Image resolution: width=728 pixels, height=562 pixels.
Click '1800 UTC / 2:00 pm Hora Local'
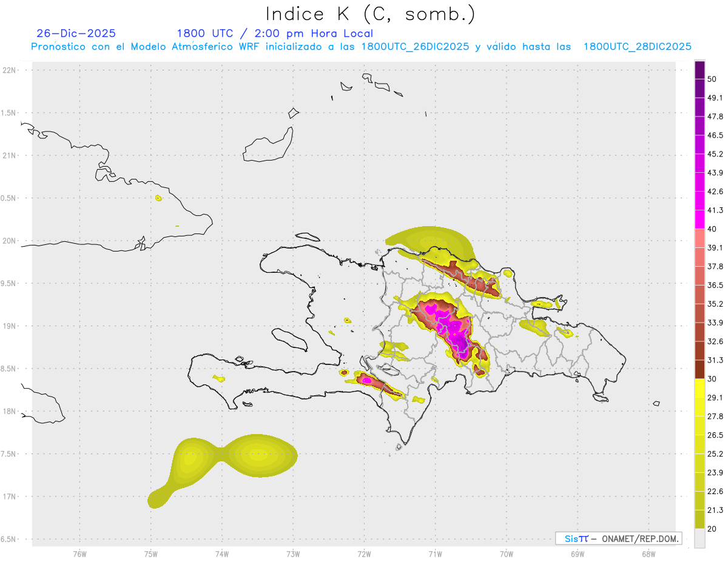coord(275,33)
